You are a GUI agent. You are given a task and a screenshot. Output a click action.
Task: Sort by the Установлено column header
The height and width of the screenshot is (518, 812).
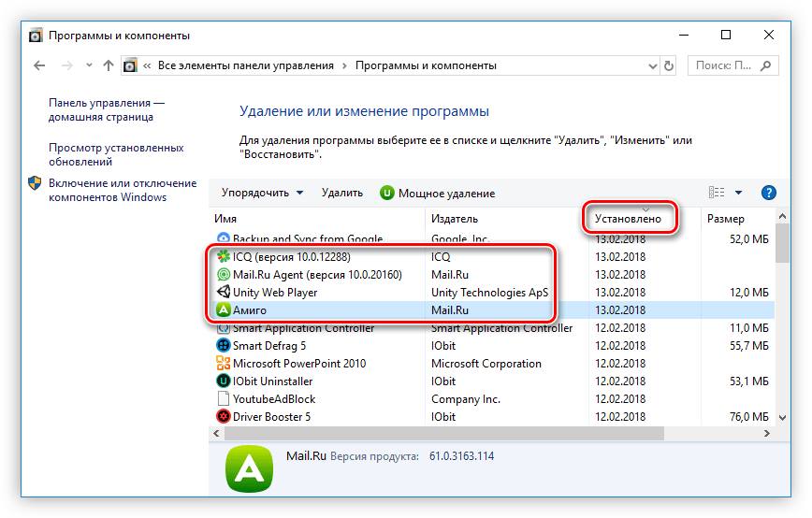(x=628, y=219)
